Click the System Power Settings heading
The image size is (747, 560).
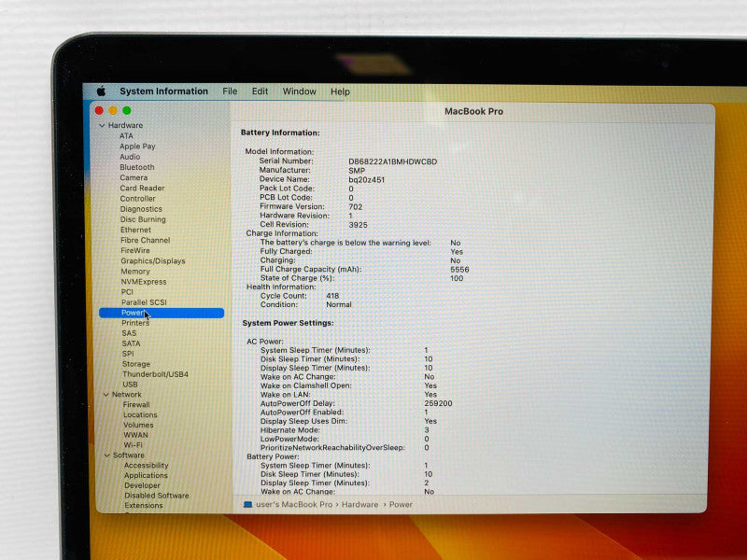tap(288, 323)
